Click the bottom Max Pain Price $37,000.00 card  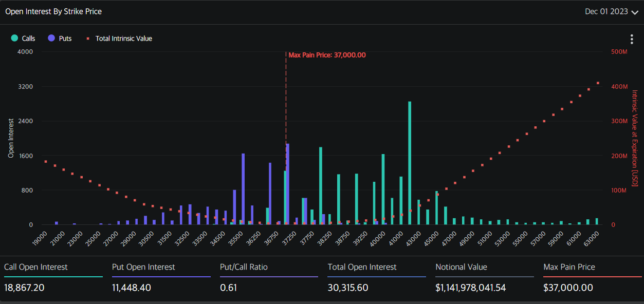tap(592, 277)
